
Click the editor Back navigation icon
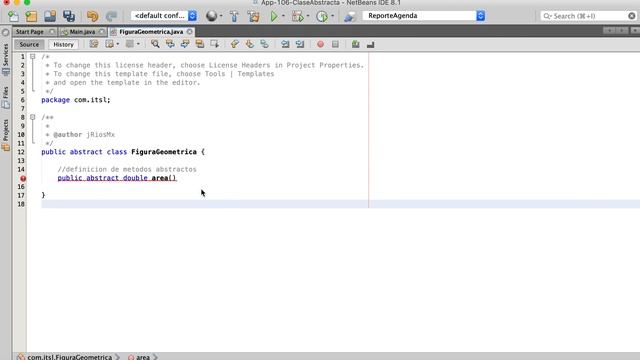[x=109, y=44]
